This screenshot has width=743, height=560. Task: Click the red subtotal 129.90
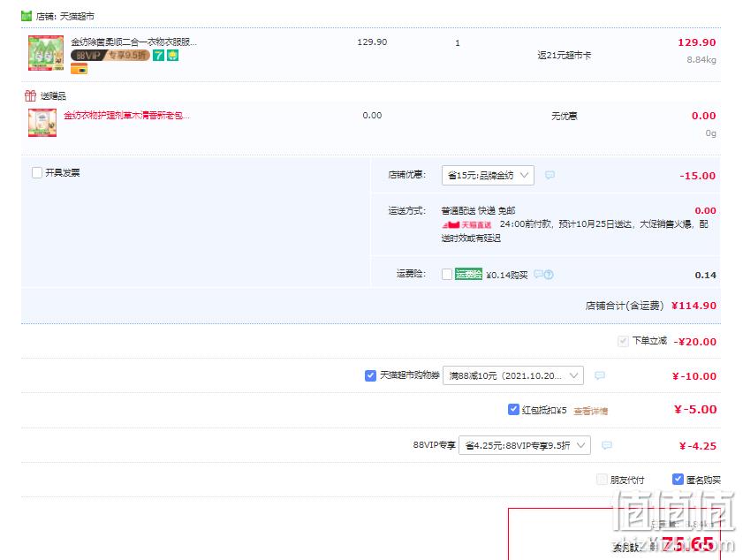pos(696,42)
